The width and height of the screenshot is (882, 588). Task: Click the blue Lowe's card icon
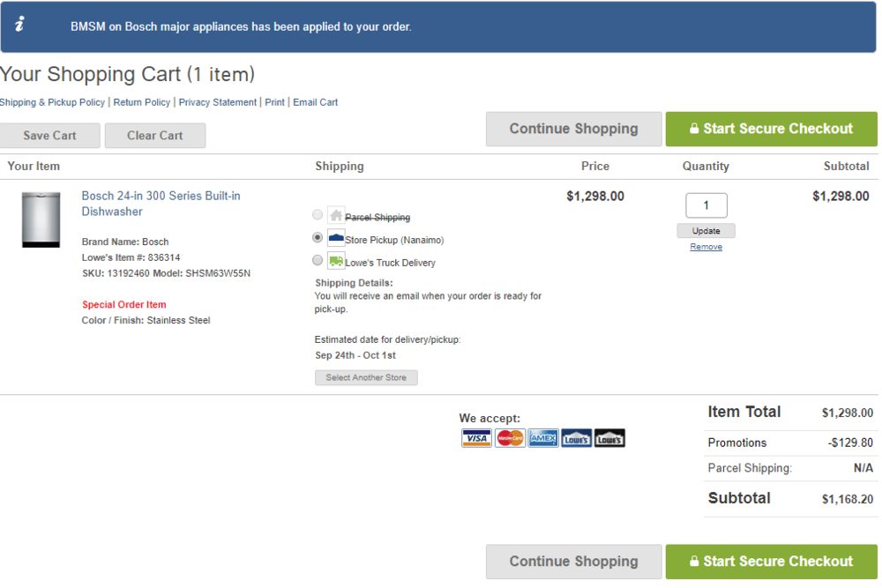coord(576,438)
